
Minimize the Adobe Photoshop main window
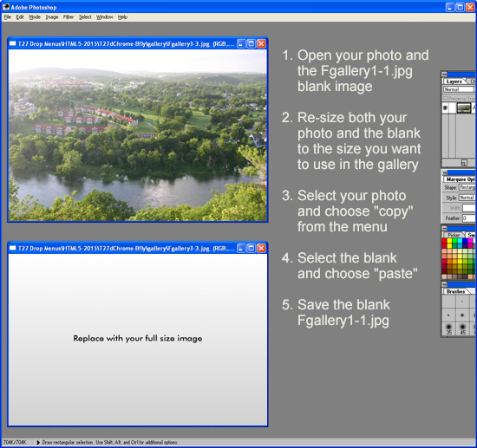[x=450, y=7]
